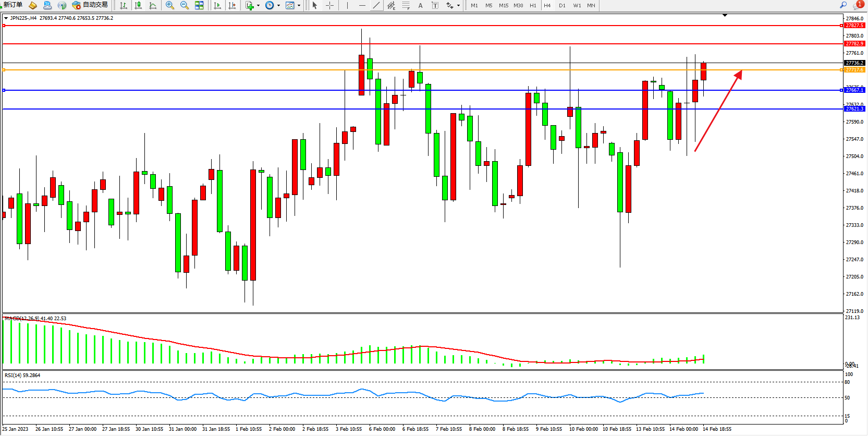Click the orange 27717.6 price level label
Viewport: 868px width, 436px height.
854,70
